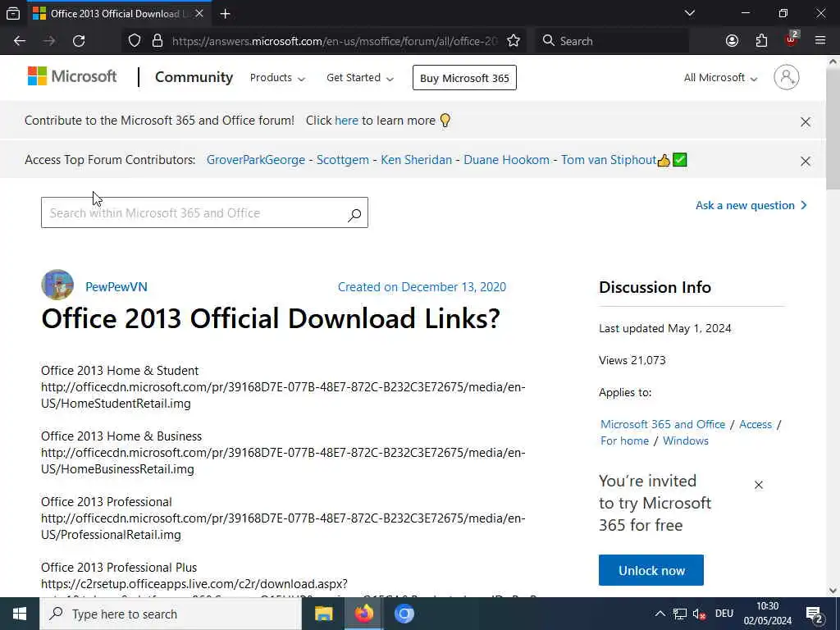Focus the Firefox Search box
The image size is (840, 630).
610,41
